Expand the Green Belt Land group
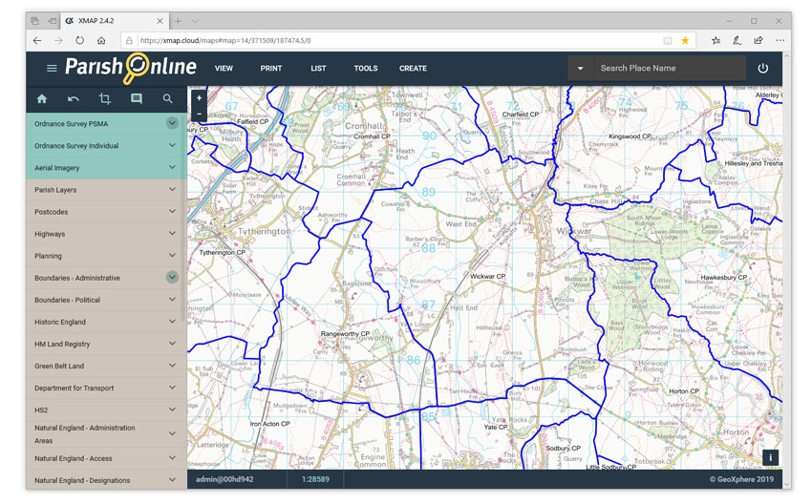This screenshot has width=812, height=504. (172, 366)
